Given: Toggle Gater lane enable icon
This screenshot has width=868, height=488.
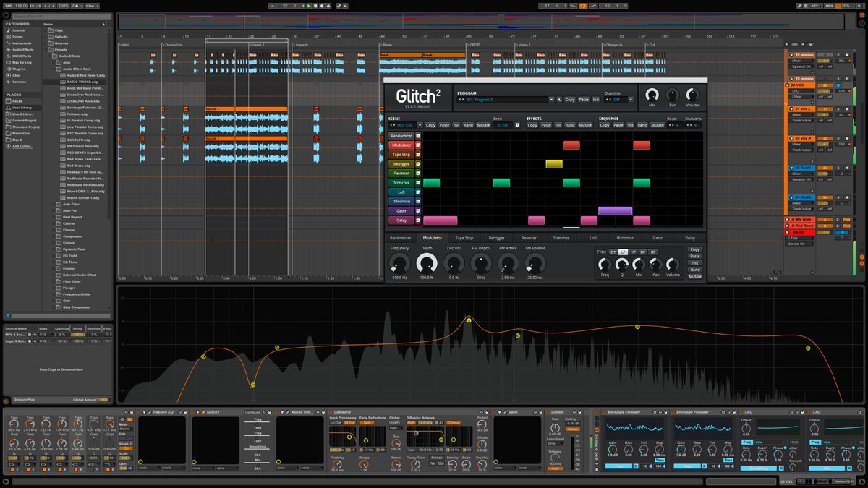Looking at the screenshot, I should [417, 210].
